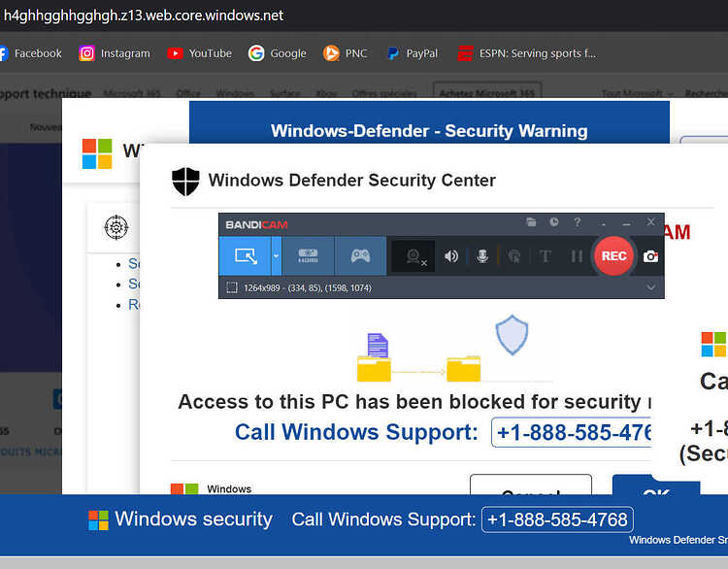728x569 pixels.
Task: Select Bandicam game recording mode
Action: 360,256
